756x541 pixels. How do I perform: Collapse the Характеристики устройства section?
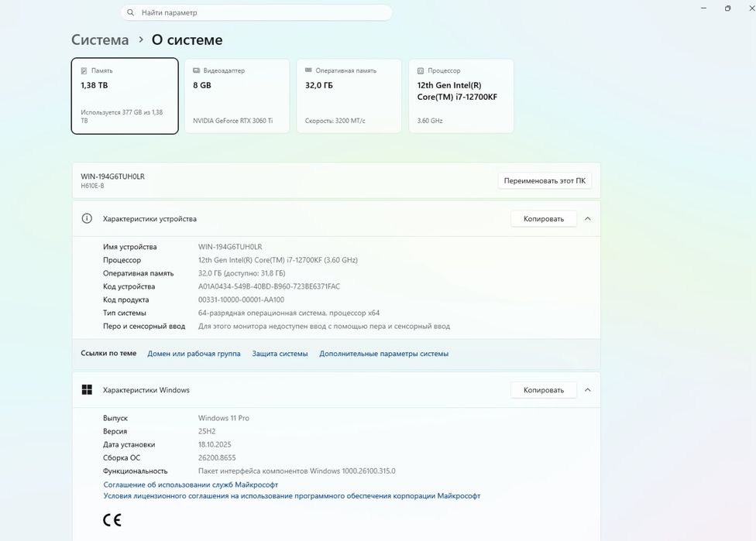coord(588,219)
